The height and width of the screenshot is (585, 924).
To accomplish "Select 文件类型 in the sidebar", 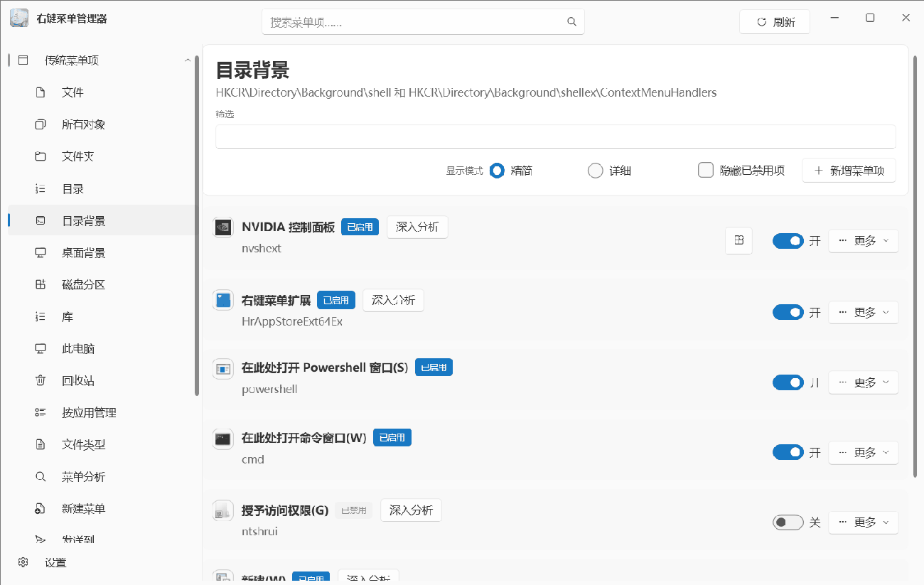I will 102,445.
